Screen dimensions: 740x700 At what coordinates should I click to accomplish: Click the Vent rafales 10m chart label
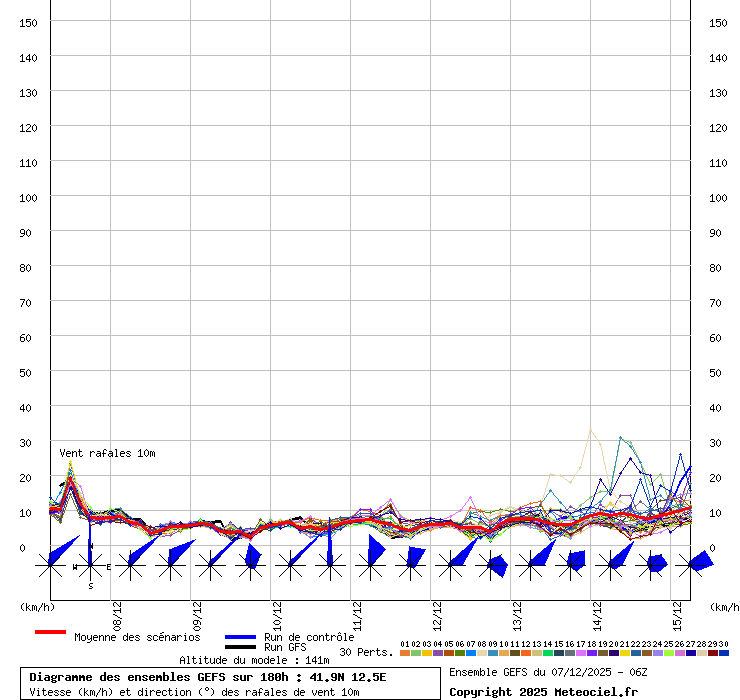coord(107,453)
